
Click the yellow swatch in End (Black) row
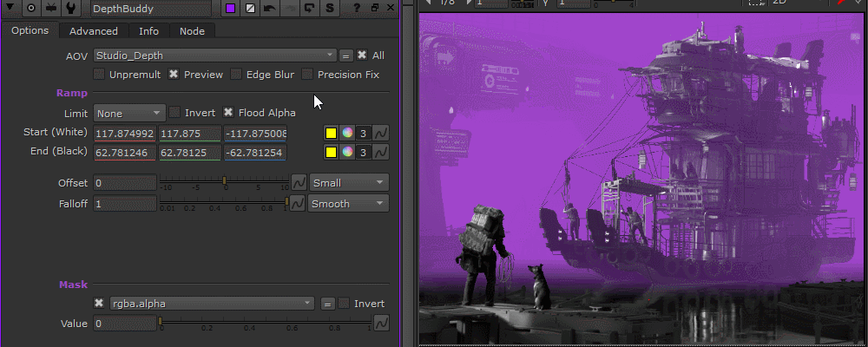click(331, 152)
